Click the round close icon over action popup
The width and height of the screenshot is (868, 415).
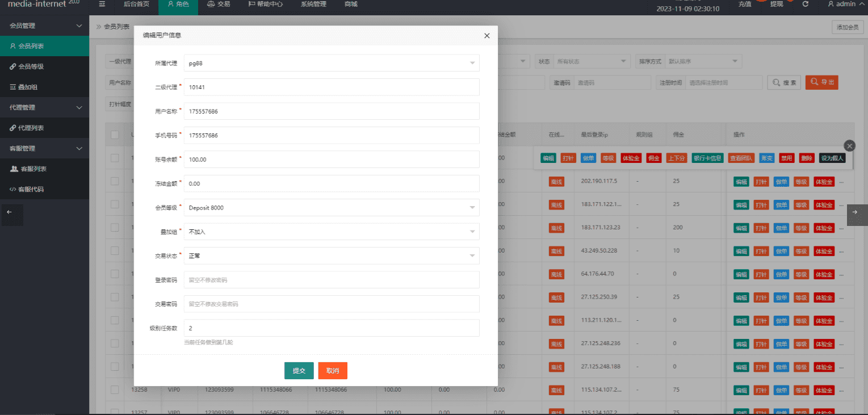(849, 145)
